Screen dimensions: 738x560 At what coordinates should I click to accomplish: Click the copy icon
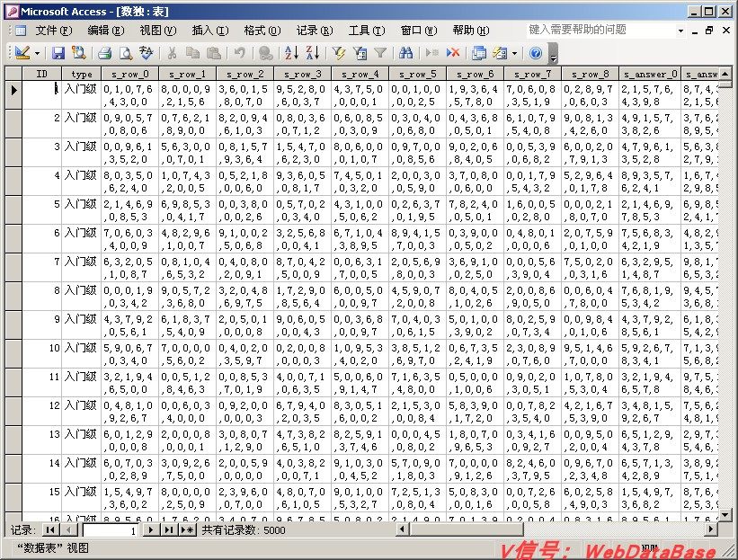point(192,53)
